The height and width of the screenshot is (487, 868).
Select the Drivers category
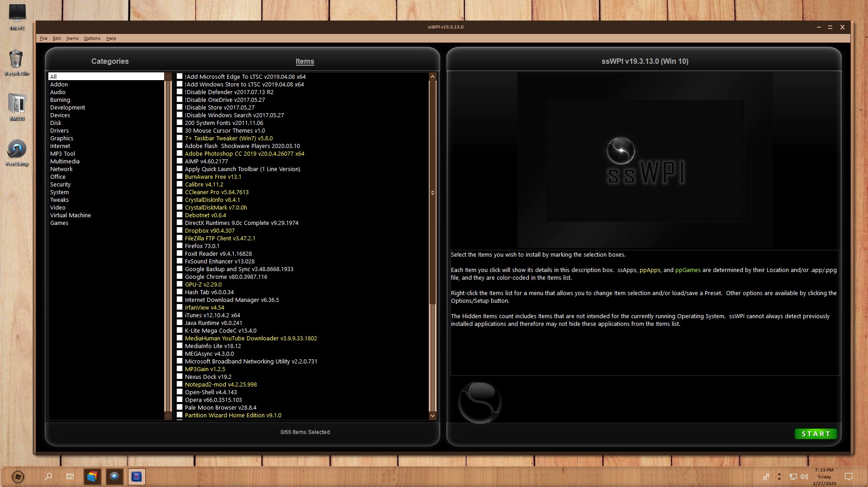pyautogui.click(x=59, y=130)
